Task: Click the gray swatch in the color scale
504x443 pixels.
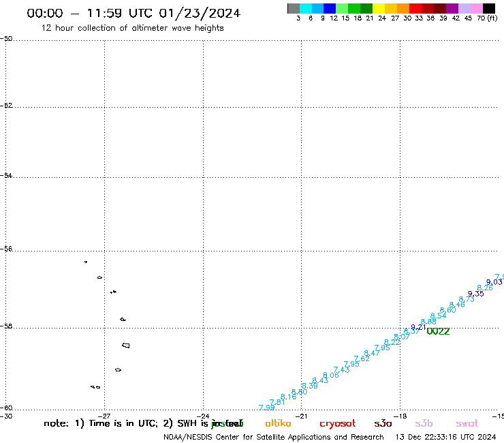Action: 294,8
